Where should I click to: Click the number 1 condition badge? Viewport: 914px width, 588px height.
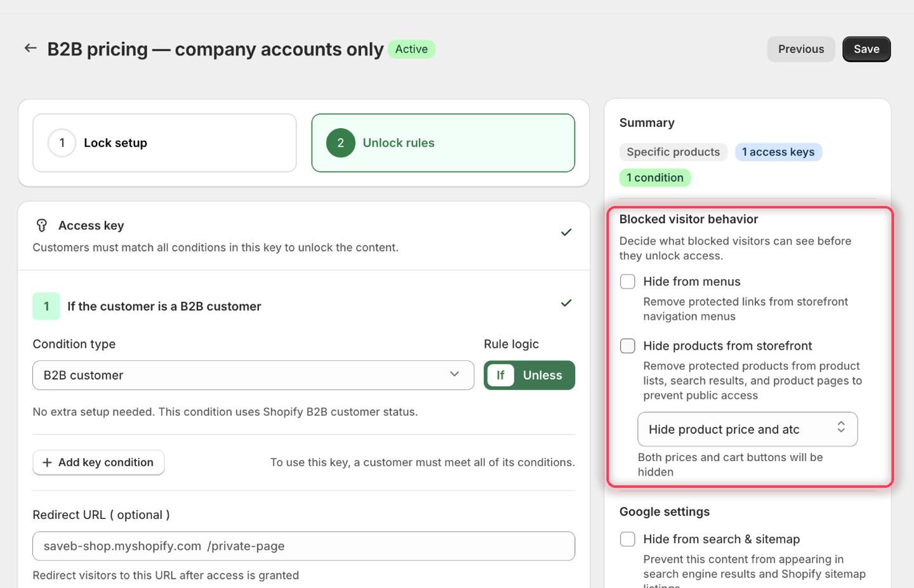[x=46, y=306]
